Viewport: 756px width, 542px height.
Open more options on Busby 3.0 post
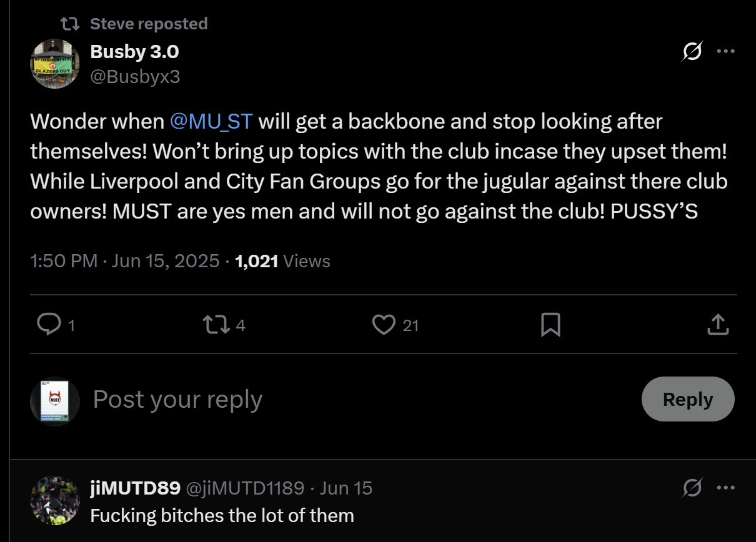725,51
